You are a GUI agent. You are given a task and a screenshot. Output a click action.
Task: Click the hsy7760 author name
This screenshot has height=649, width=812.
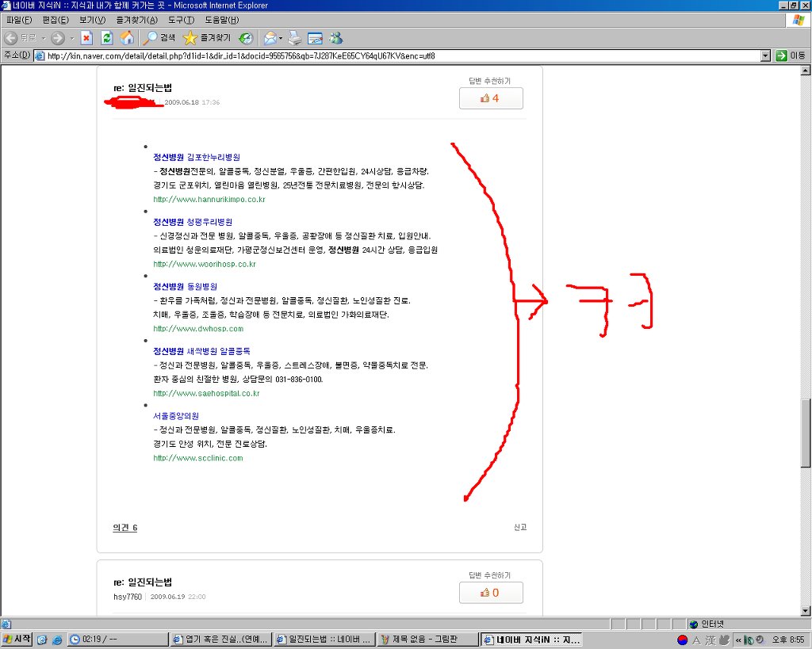click(128, 597)
